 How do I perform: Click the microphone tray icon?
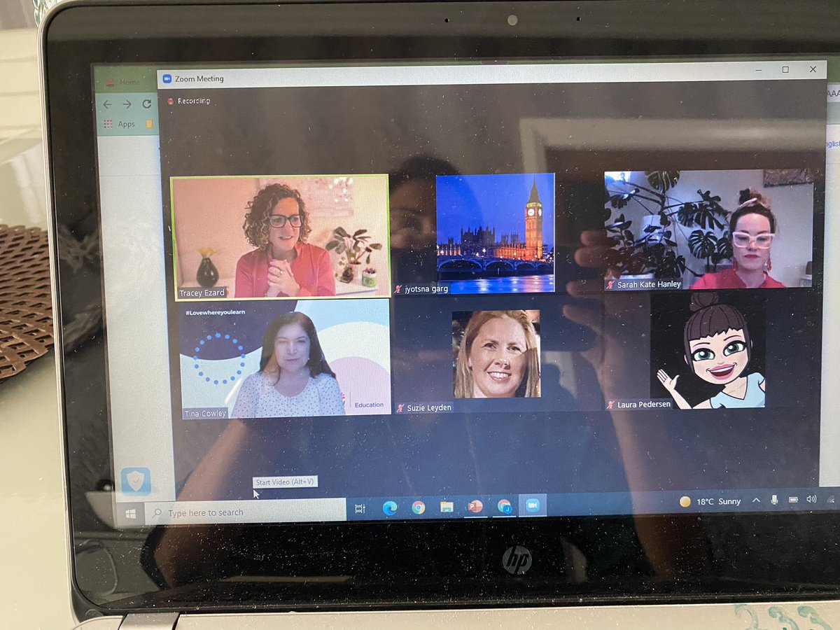774,500
